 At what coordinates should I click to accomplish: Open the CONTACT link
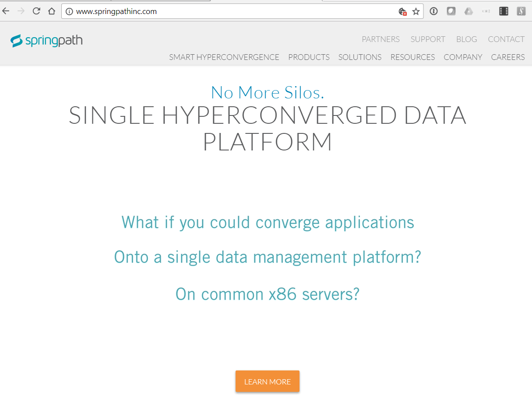(x=506, y=39)
